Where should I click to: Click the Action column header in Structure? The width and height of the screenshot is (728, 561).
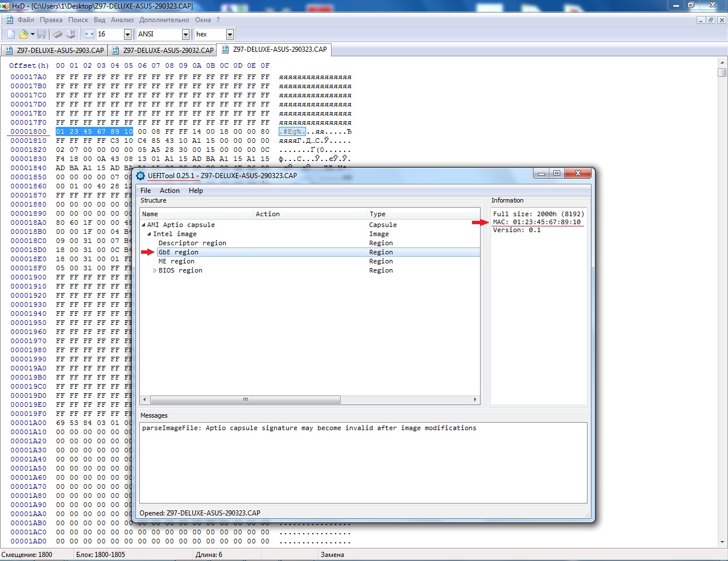310,214
